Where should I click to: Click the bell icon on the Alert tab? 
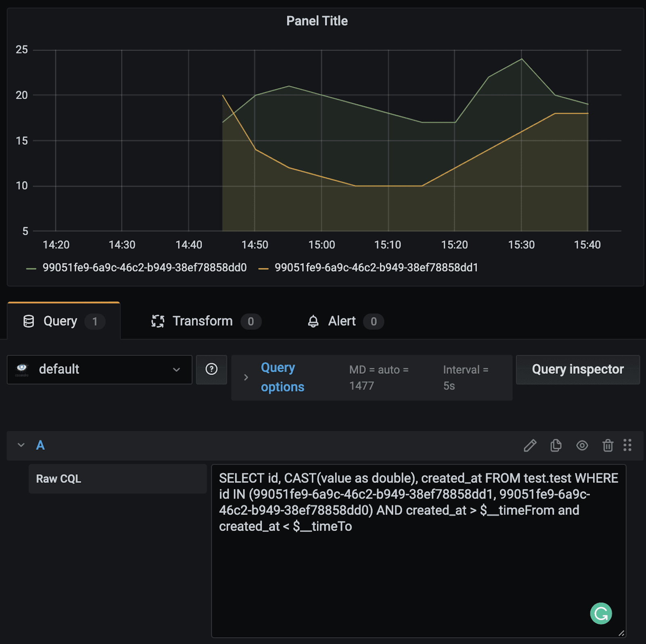tap(313, 322)
